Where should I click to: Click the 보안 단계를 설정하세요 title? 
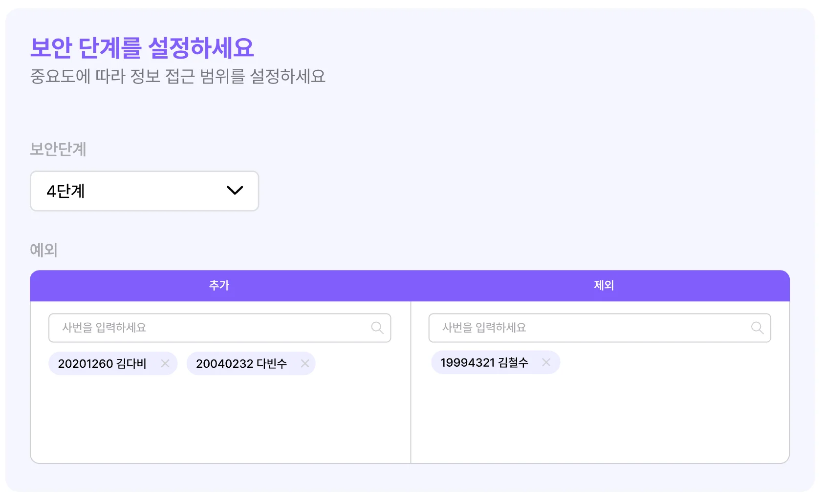(142, 48)
